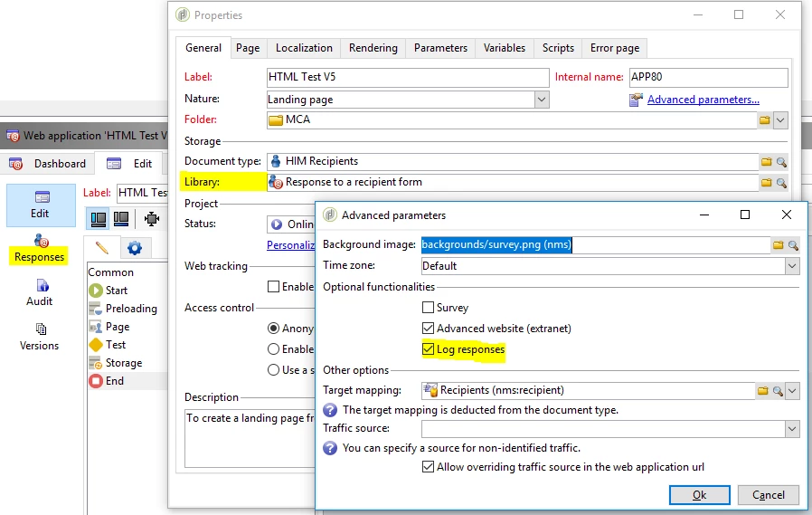Toggle the web tracking Enable checkbox
Image resolution: width=812 pixels, height=515 pixels.
pos(273,287)
